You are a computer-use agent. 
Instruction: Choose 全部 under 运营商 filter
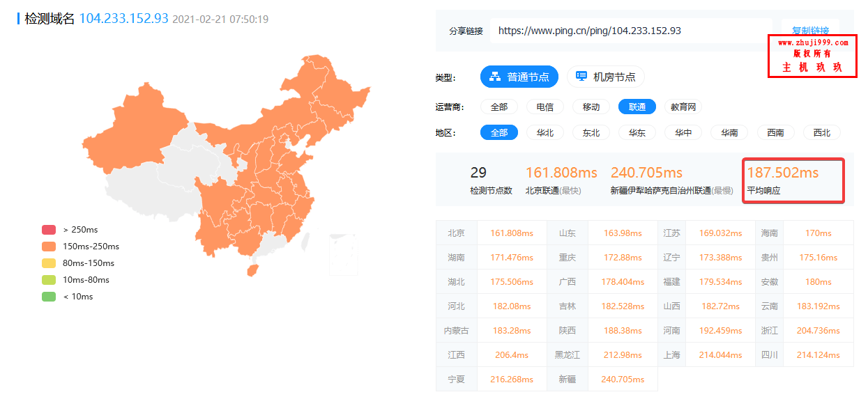(499, 107)
